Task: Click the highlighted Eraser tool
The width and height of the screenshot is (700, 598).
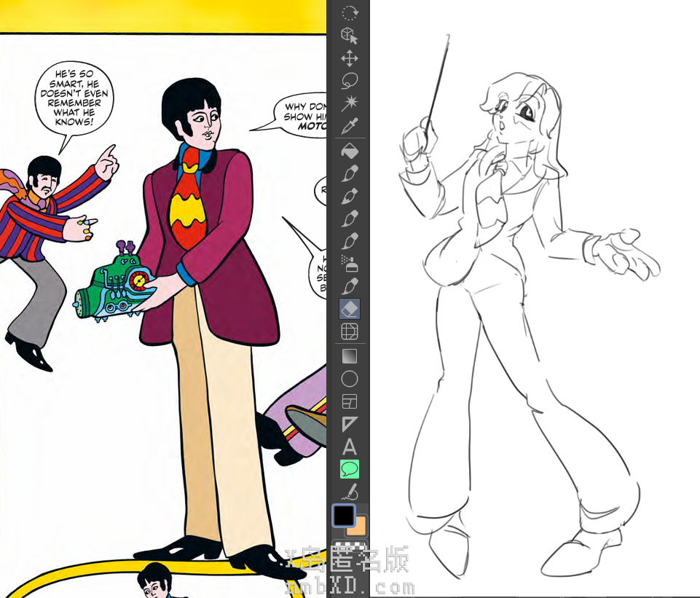Action: [x=350, y=309]
